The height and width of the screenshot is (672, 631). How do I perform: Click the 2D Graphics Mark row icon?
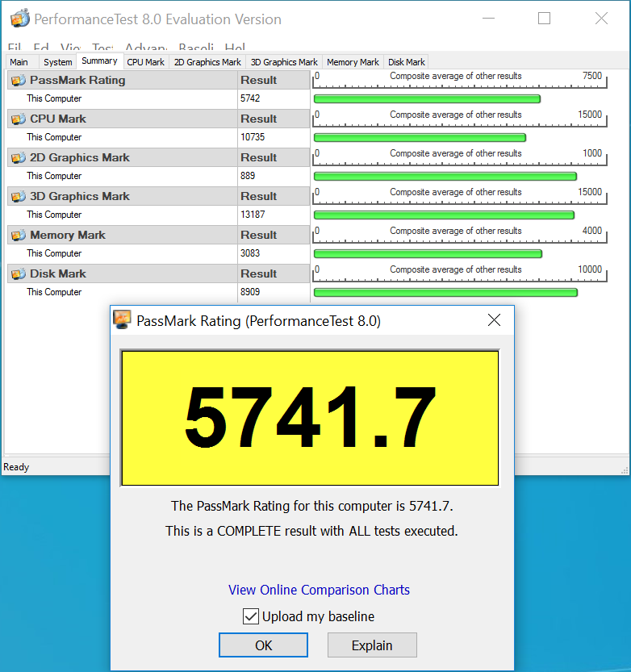click(x=19, y=158)
